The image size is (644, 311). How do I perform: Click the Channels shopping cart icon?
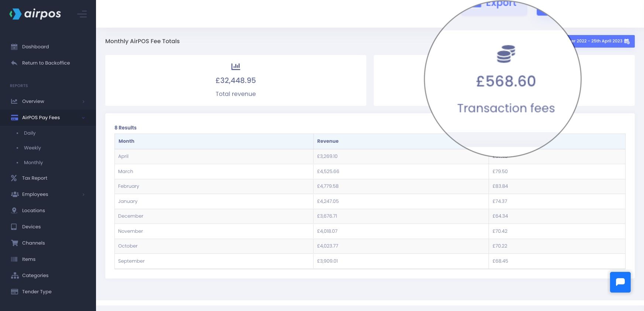click(14, 243)
